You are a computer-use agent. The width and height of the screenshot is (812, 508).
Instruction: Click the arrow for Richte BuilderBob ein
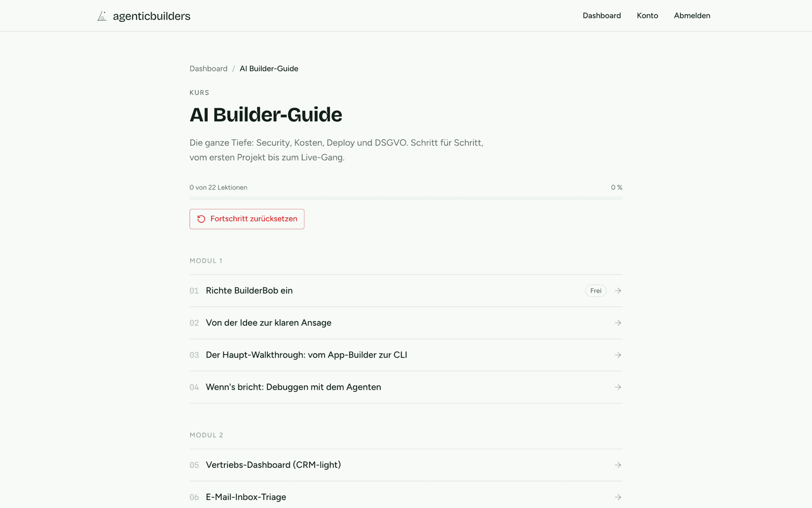coord(618,291)
